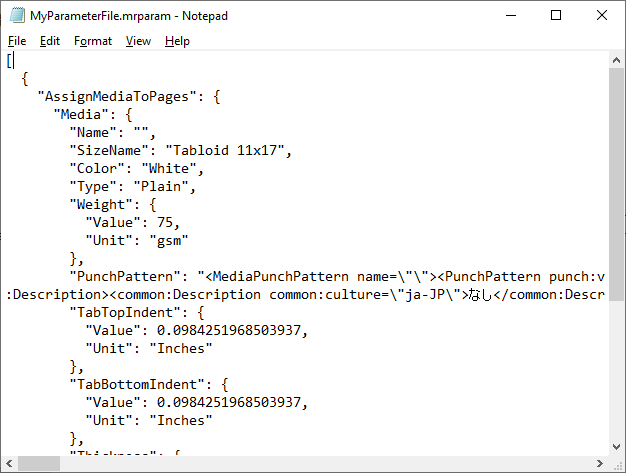
Task: Click the Notepad icon in title bar
Action: [x=14, y=15]
